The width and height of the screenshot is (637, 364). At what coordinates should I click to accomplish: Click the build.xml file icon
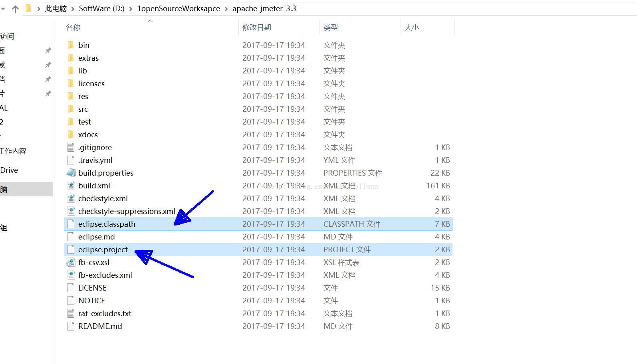click(71, 186)
